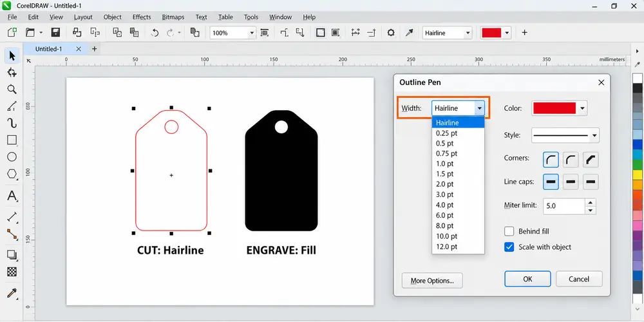644x322 pixels.
Task: Choose the middle line cap style
Action: point(571,182)
